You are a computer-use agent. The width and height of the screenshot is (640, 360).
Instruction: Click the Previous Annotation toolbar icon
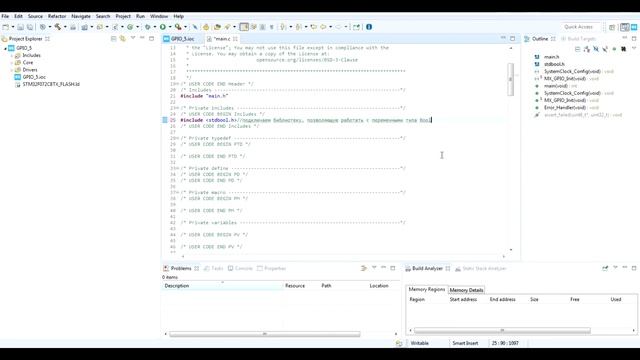(298, 27)
